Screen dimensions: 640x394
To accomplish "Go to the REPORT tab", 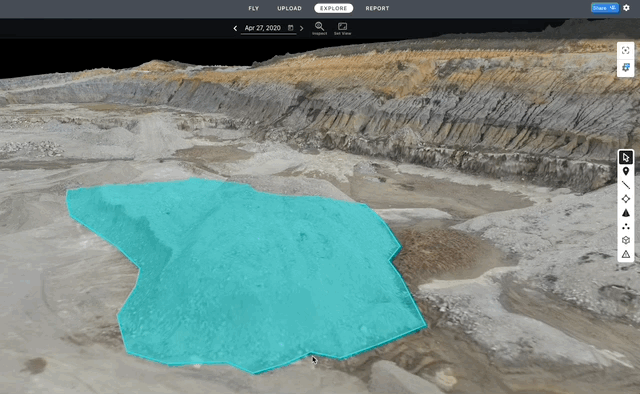I will pos(377,8).
